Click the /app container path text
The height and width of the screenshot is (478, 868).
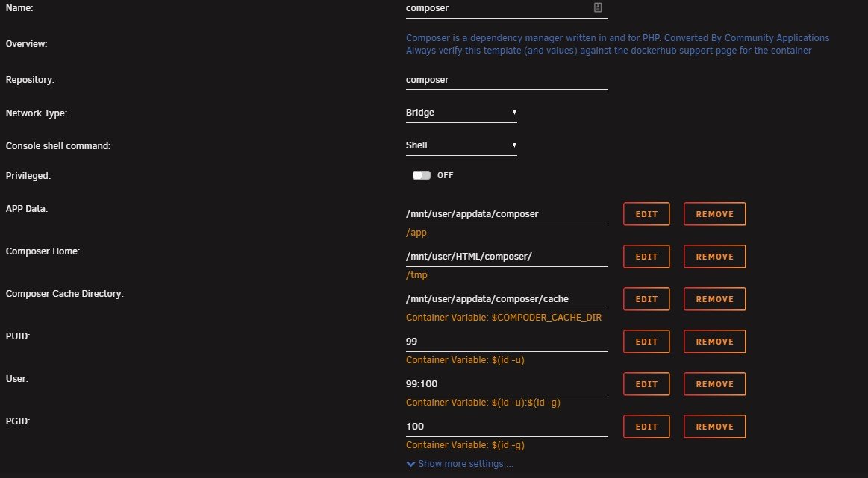point(416,233)
